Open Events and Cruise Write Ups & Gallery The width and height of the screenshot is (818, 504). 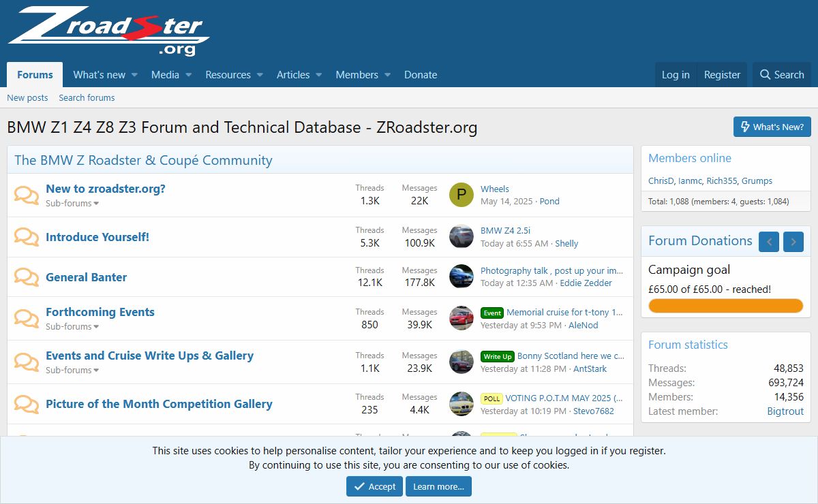pos(149,356)
